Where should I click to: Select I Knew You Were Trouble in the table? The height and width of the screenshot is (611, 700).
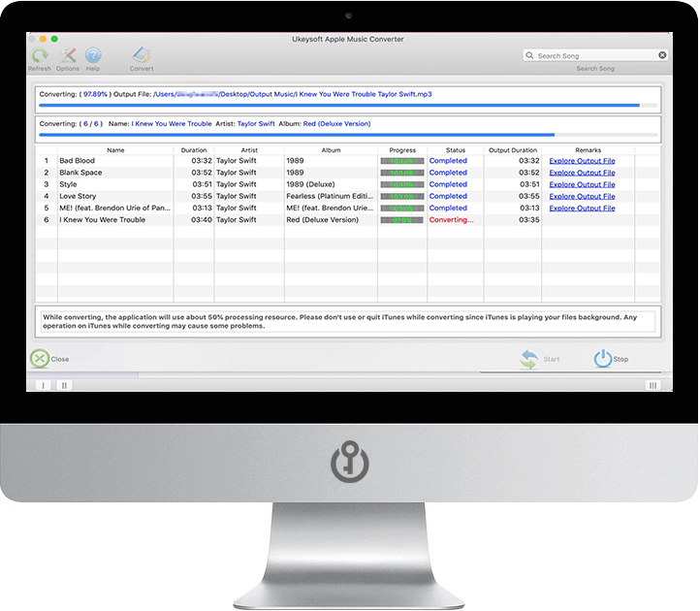(x=102, y=220)
